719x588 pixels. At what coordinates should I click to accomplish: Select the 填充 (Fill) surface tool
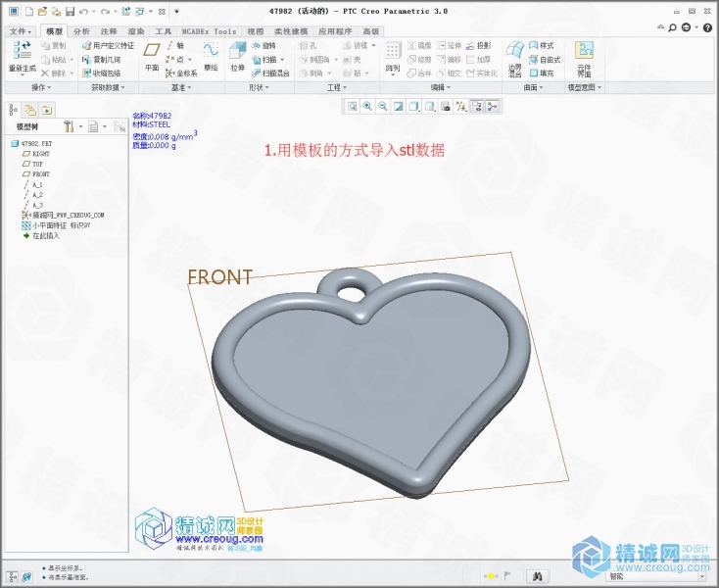pyautogui.click(x=541, y=73)
